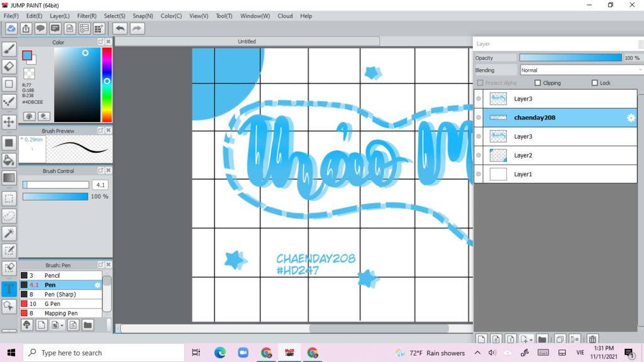Screen dimensions: 644x362
Task: Add new layer in Layer panel
Action: (x=481, y=339)
